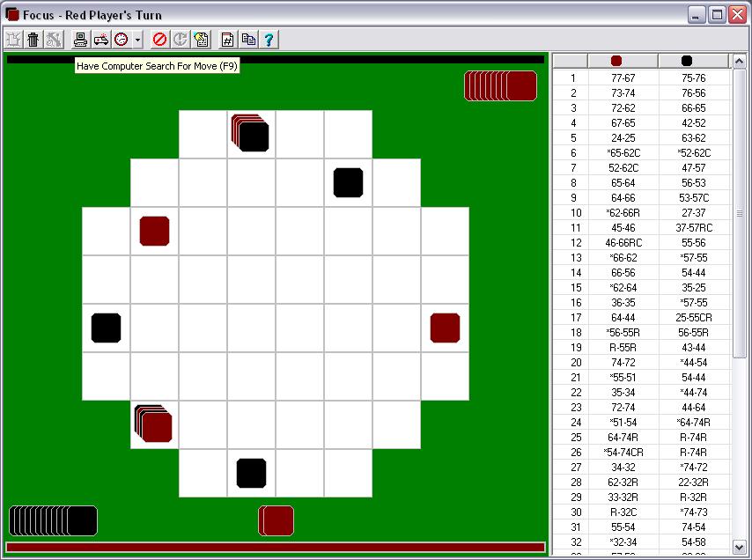Select red move "72-62" in row 3
Screen dimensions: 752x560
[x=623, y=108]
